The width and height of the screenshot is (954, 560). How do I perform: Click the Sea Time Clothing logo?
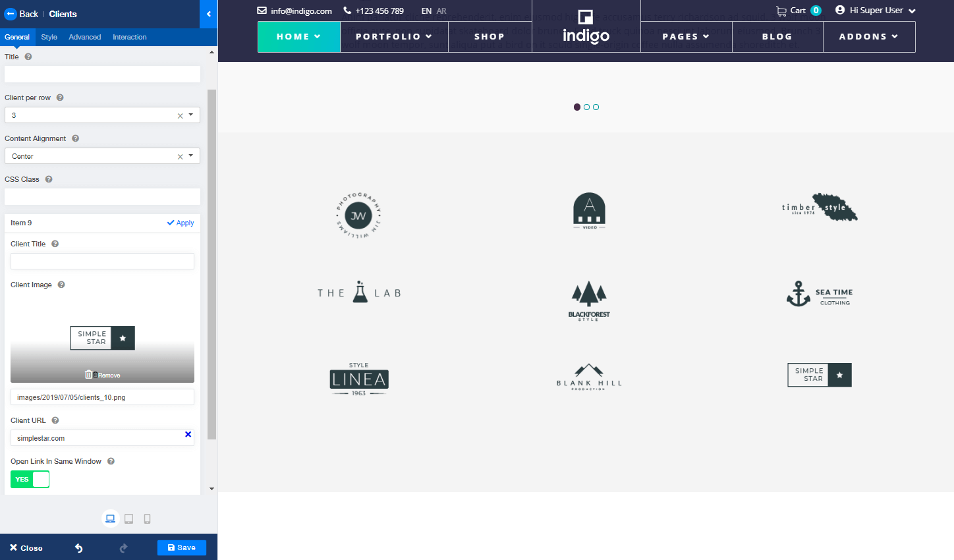tap(820, 294)
